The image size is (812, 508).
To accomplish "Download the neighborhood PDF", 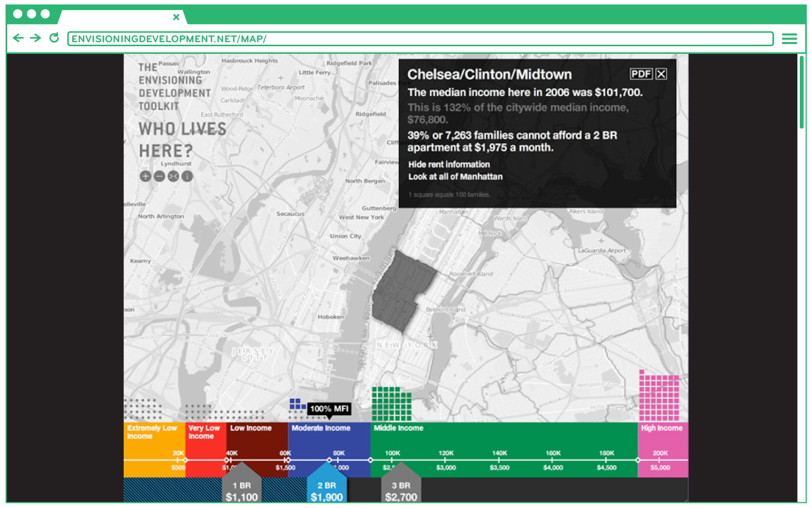I will pos(641,74).
